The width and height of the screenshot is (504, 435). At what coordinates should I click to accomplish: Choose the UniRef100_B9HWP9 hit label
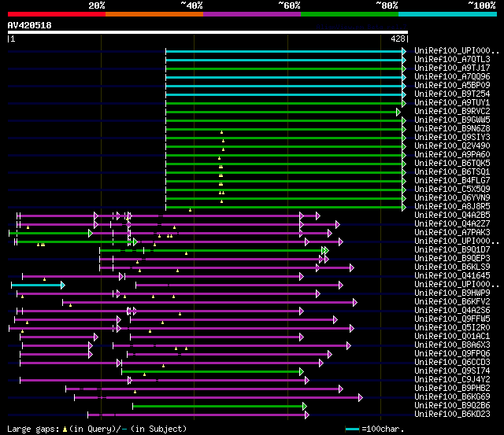coord(452,293)
